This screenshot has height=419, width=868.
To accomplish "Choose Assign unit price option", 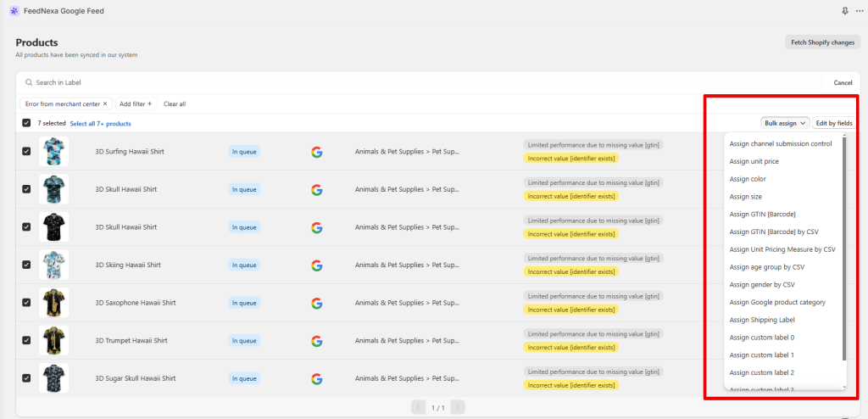I will (754, 161).
